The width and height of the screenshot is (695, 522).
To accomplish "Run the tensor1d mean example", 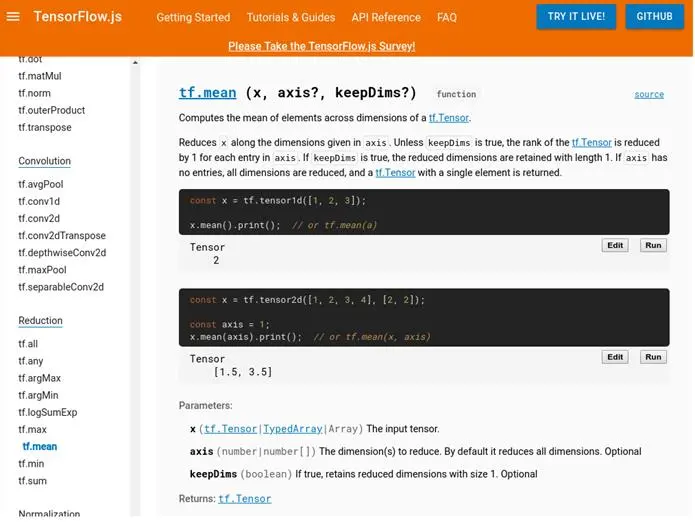I will click(653, 245).
